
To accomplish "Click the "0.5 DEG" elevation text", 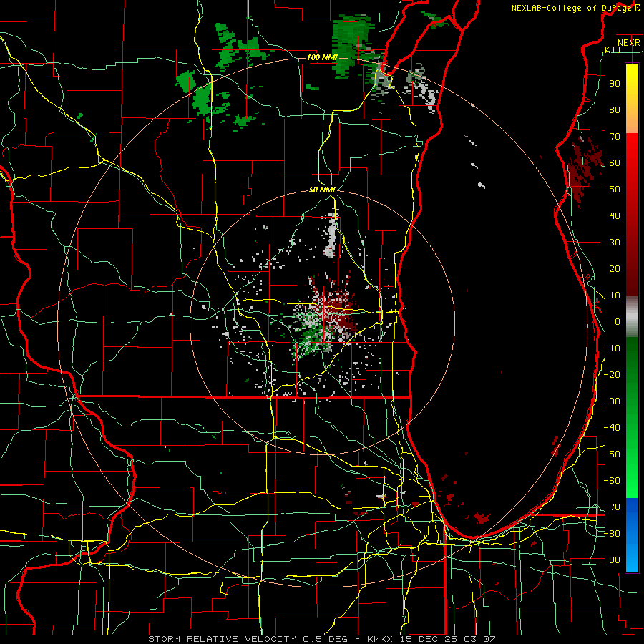I will 325,639.
